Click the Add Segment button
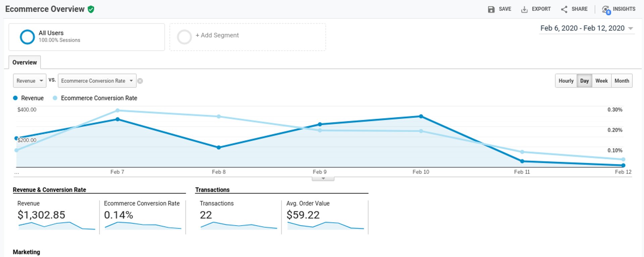Screen dimensions: 644x257 pyautogui.click(x=217, y=35)
